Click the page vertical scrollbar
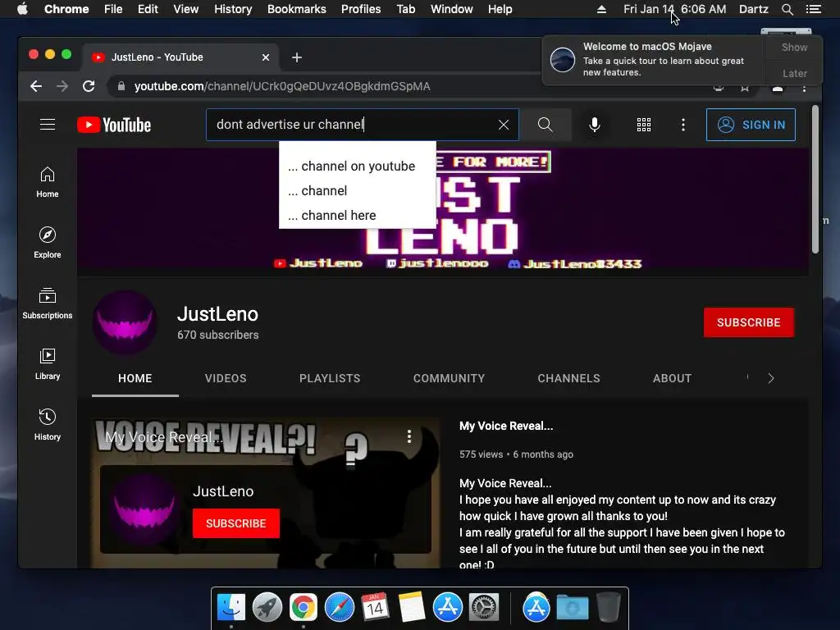 pyautogui.click(x=815, y=180)
